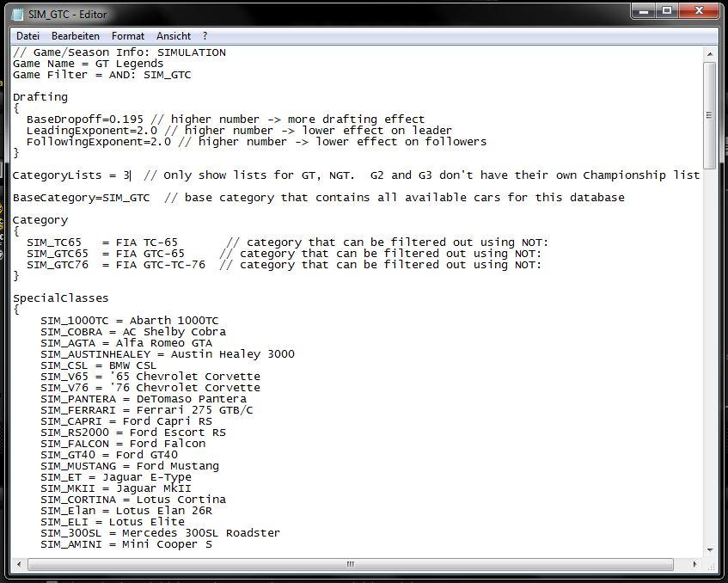Image resolution: width=728 pixels, height=583 pixels.
Task: Place cursor at 'CategoryLists = 3'
Action: tap(71, 175)
